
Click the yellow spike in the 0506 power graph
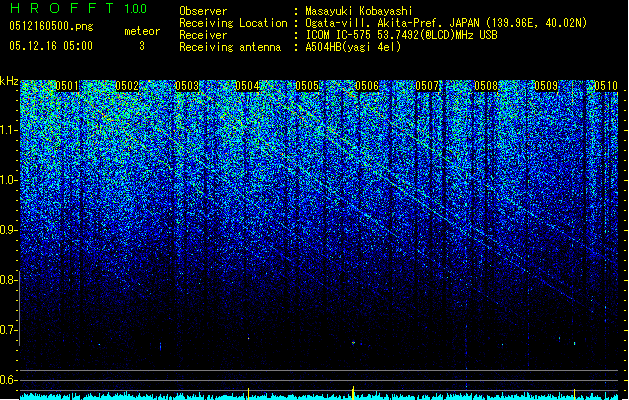pos(353,393)
